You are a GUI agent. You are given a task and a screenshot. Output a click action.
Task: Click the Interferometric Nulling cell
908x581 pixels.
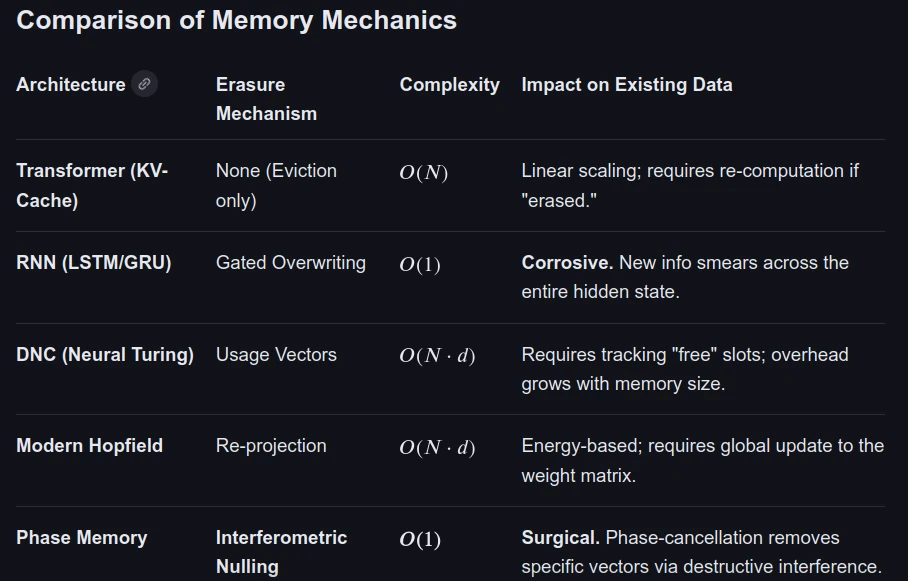pos(281,552)
